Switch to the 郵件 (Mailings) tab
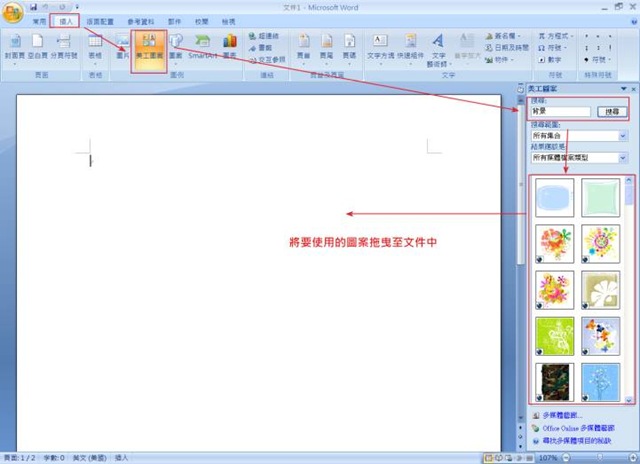Screen dimensions: 640x464 (174, 21)
